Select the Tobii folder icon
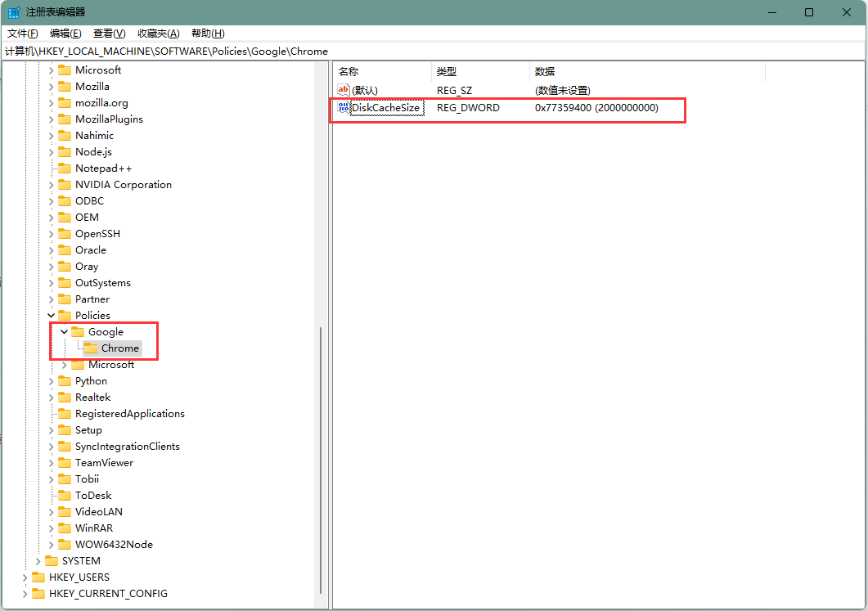This screenshot has width=868, height=611. coord(65,478)
